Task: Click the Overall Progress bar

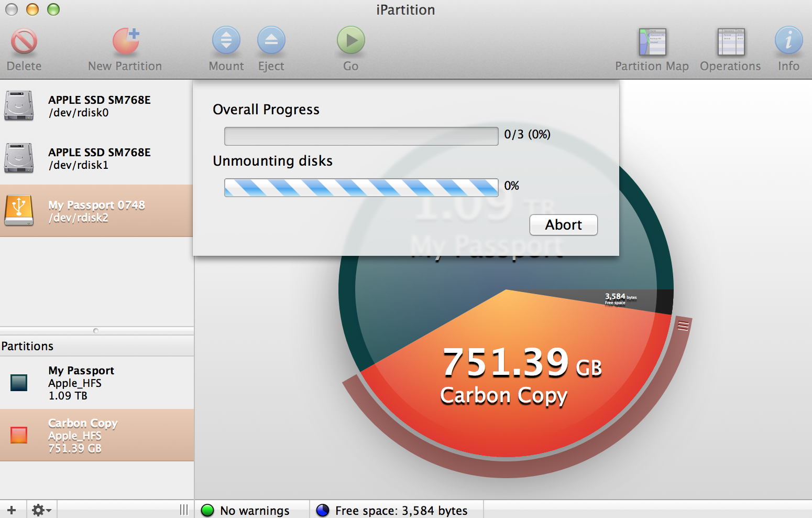Action: coord(361,136)
